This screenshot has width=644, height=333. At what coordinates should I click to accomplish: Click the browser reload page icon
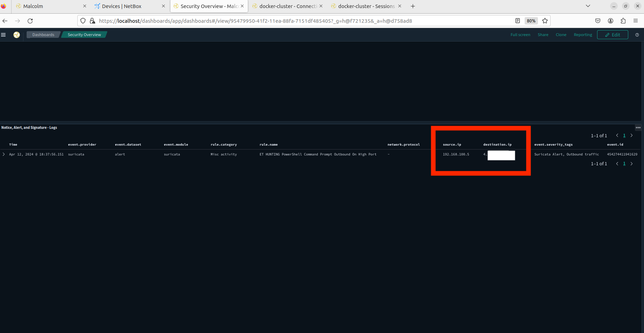[x=30, y=21]
